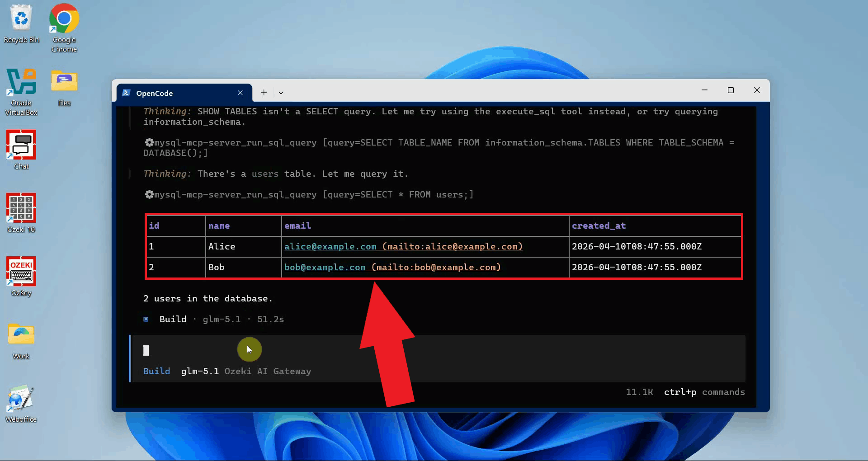
Task: Click the Ozeki AI Gateway provider label
Action: (268, 371)
